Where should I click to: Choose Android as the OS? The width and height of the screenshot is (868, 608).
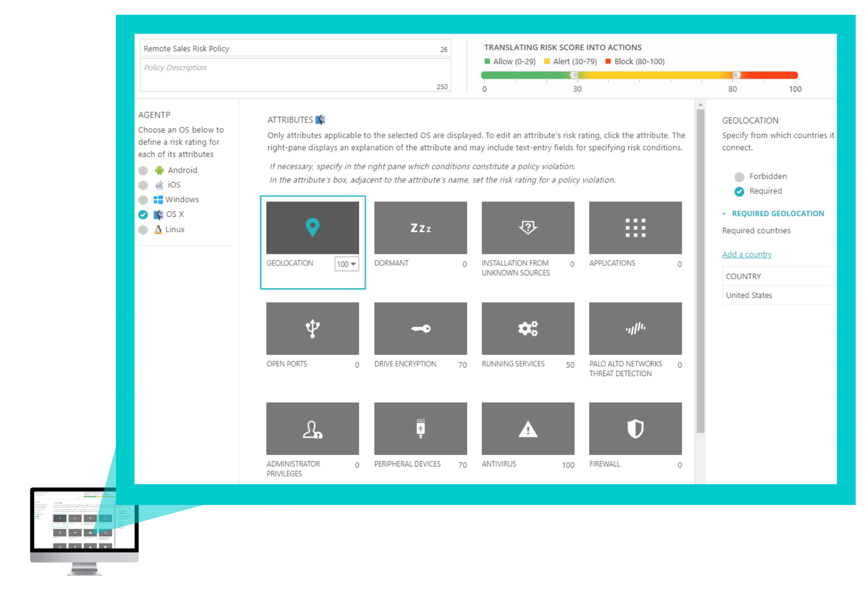coord(143,170)
